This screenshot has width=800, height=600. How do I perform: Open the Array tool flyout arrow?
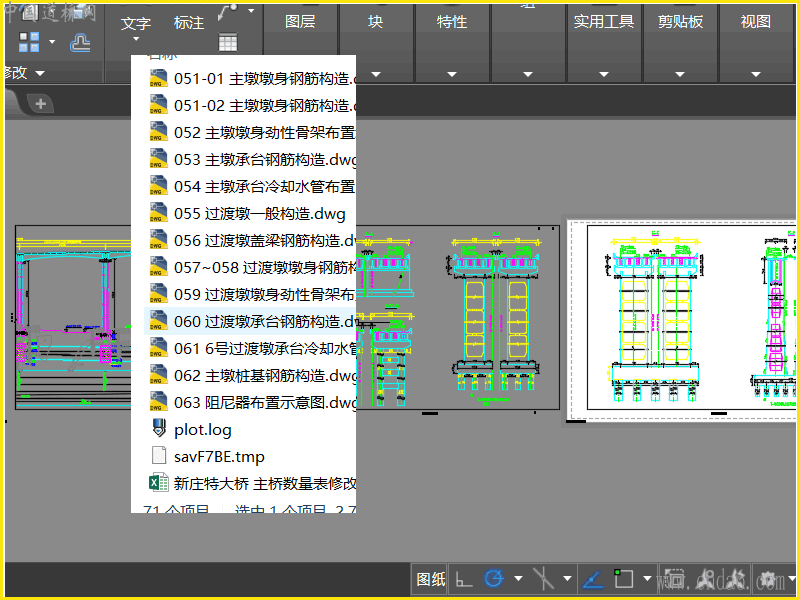[x=52, y=42]
